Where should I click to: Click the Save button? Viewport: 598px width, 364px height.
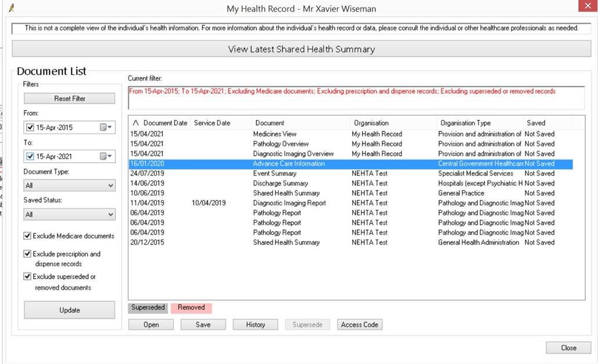pyautogui.click(x=203, y=325)
